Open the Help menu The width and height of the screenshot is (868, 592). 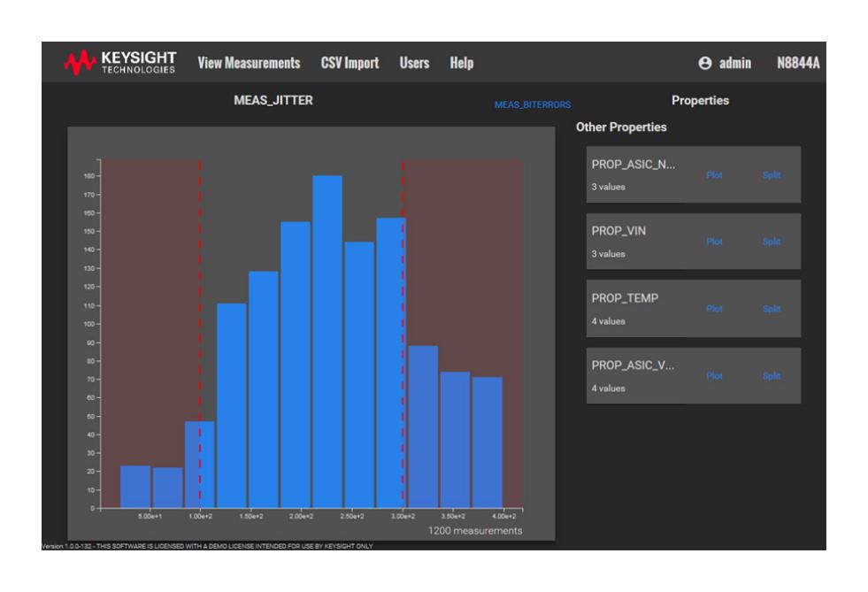click(x=462, y=63)
